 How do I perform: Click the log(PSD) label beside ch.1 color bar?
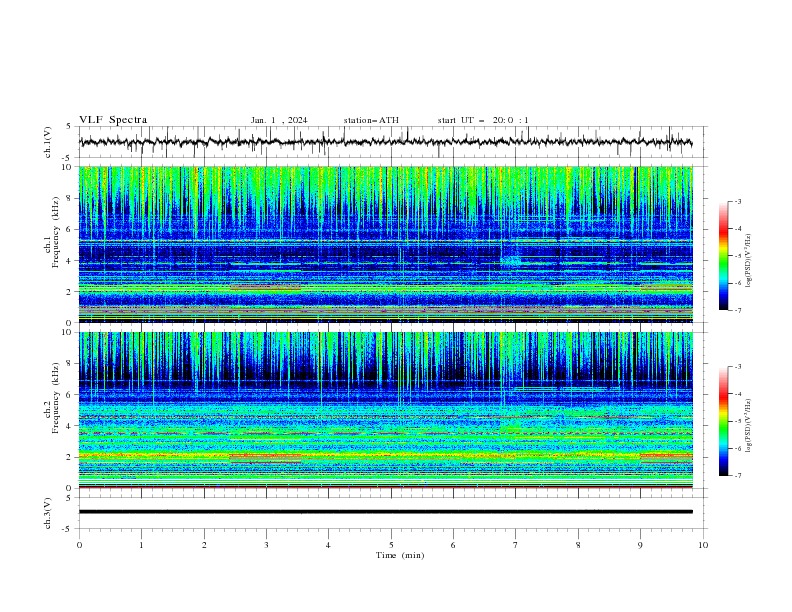click(x=749, y=261)
